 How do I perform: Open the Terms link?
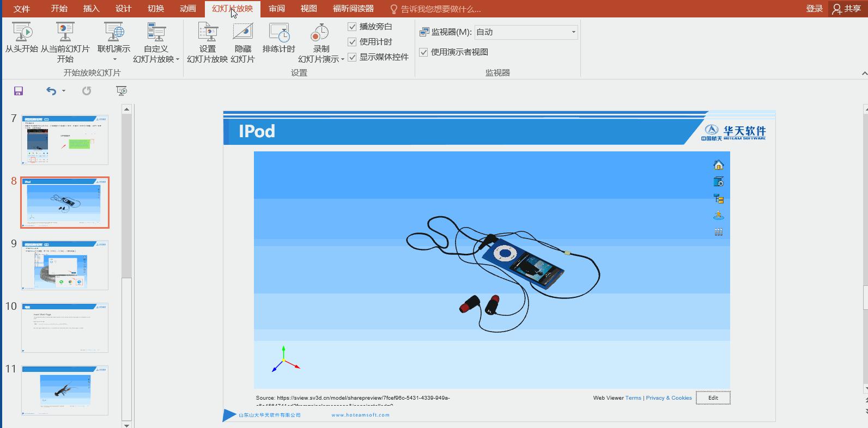[633, 398]
